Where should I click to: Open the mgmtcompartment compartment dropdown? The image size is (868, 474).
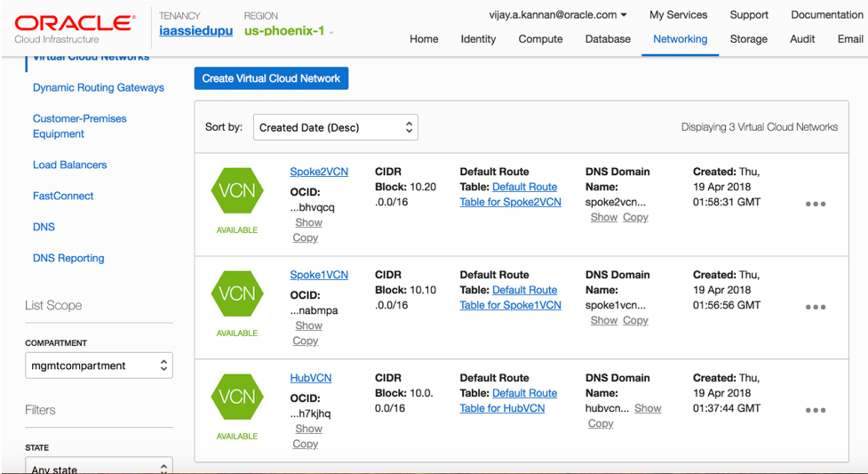click(x=100, y=366)
